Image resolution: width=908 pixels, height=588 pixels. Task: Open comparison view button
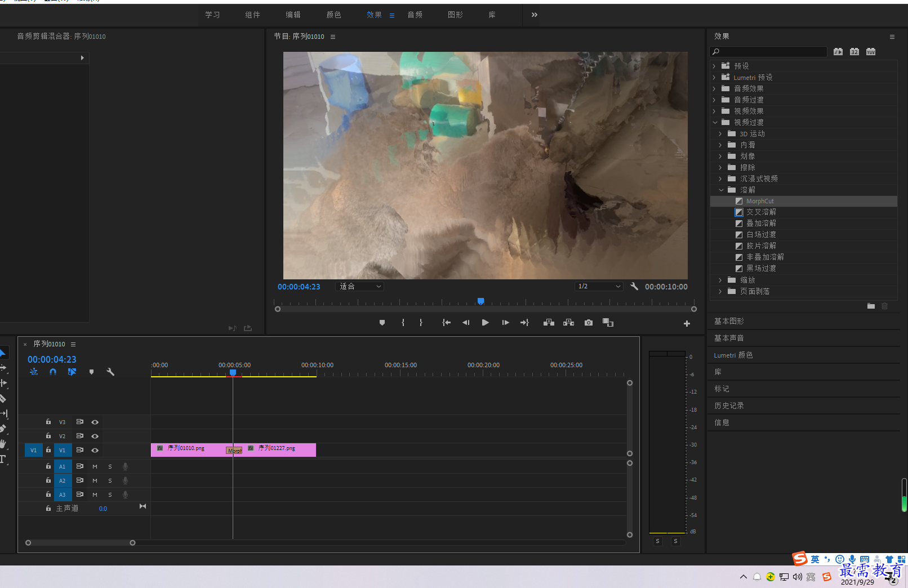(608, 323)
